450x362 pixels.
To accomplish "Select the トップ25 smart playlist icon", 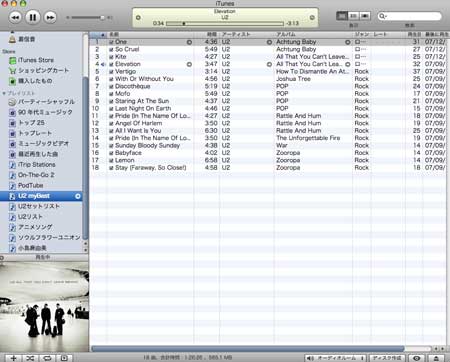I will tap(12, 123).
